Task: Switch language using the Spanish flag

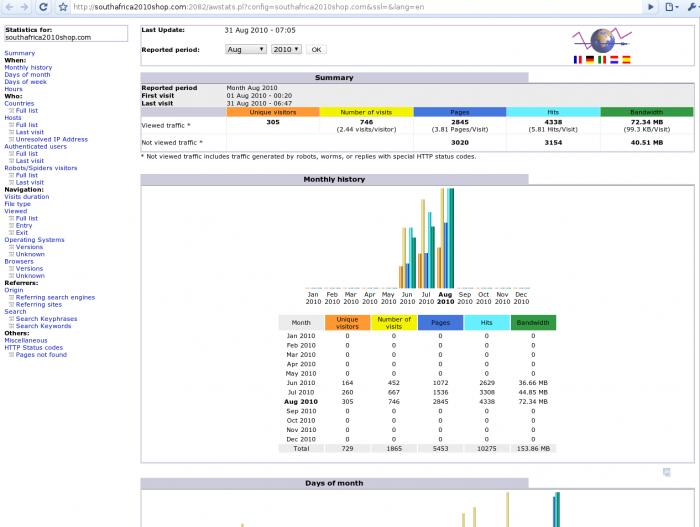Action: (x=626, y=60)
